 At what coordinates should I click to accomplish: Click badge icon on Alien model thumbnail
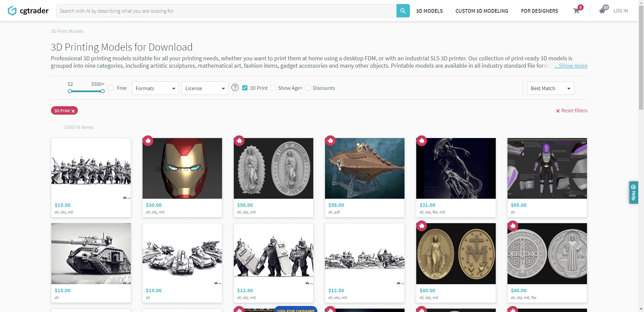(422, 141)
